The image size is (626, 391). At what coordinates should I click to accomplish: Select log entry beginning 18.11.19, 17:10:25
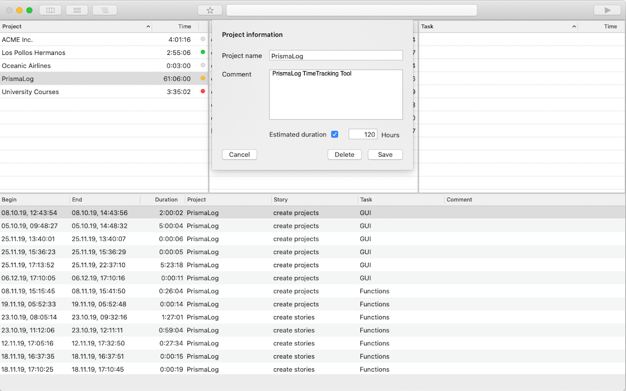(x=313, y=369)
